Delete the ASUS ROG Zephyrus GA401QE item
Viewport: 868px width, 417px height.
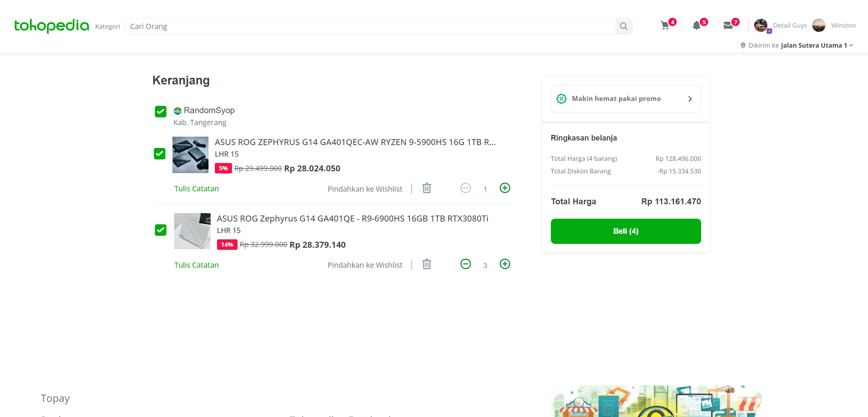coord(426,264)
